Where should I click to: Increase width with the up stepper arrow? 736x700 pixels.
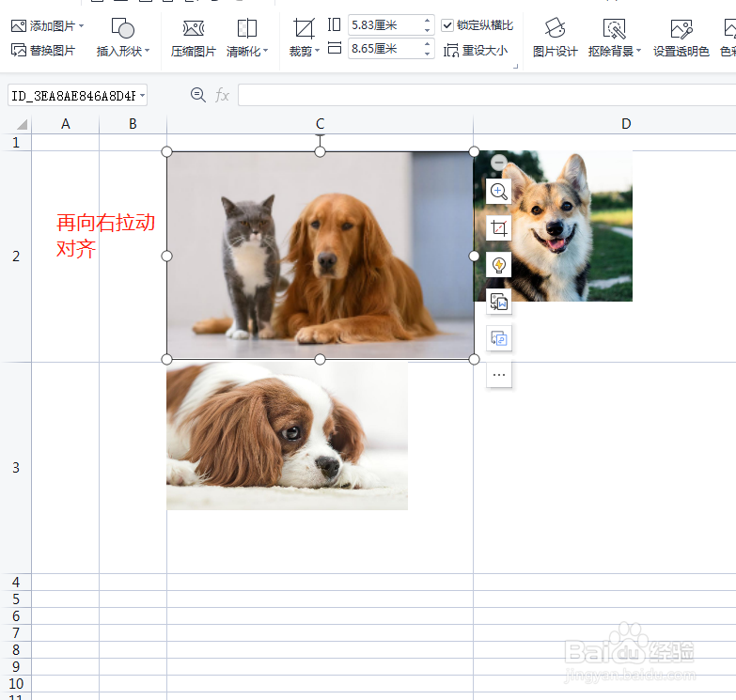[x=427, y=43]
